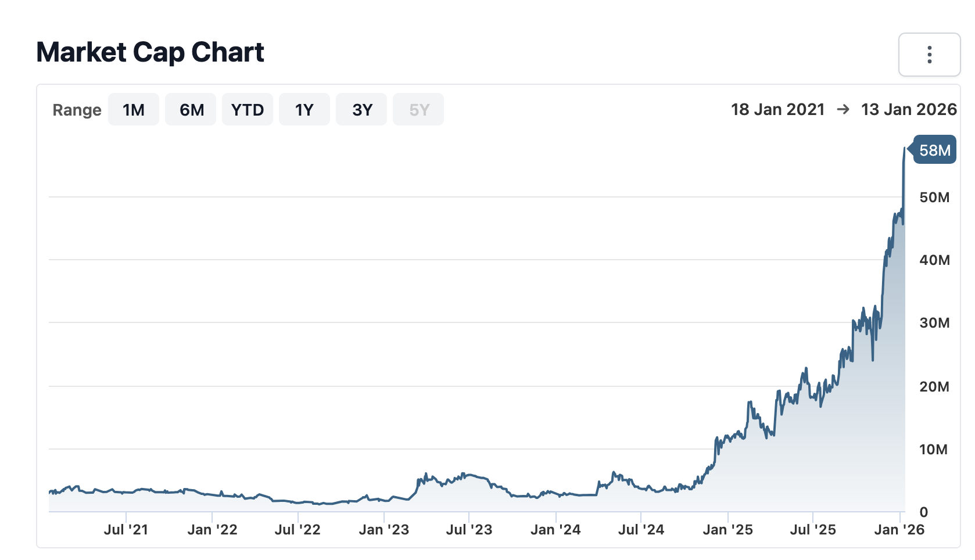The image size is (975, 560).
Task: Click the 58M current value tag
Action: click(934, 150)
